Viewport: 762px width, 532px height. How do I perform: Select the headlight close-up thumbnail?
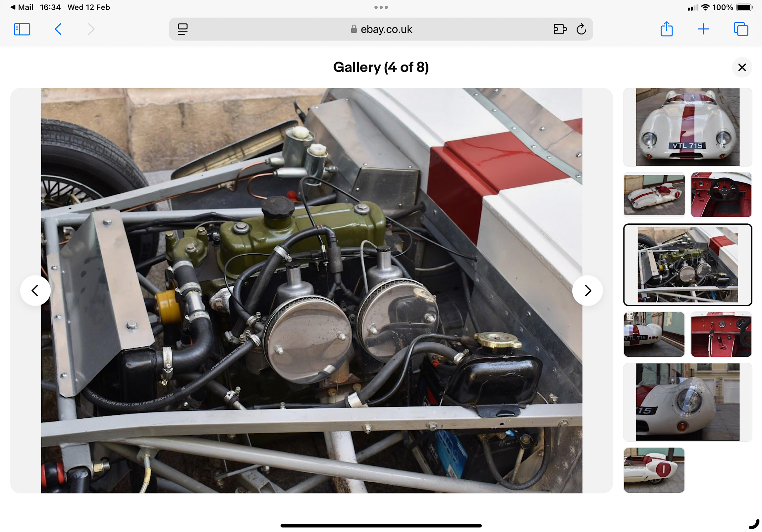(687, 402)
